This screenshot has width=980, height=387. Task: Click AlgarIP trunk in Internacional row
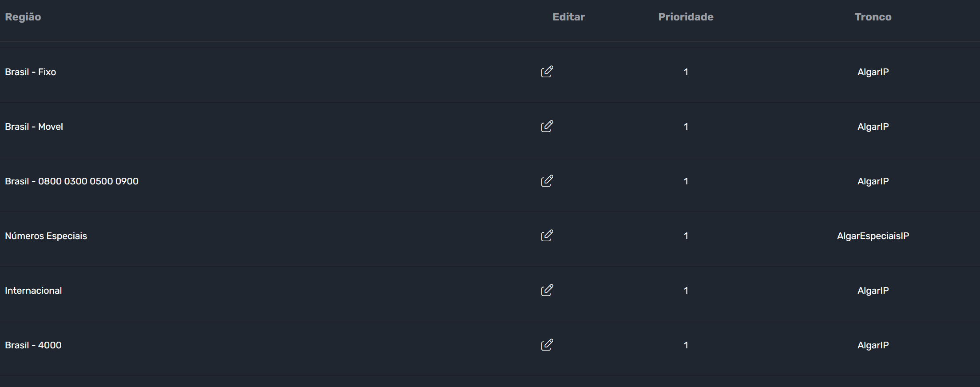click(873, 291)
